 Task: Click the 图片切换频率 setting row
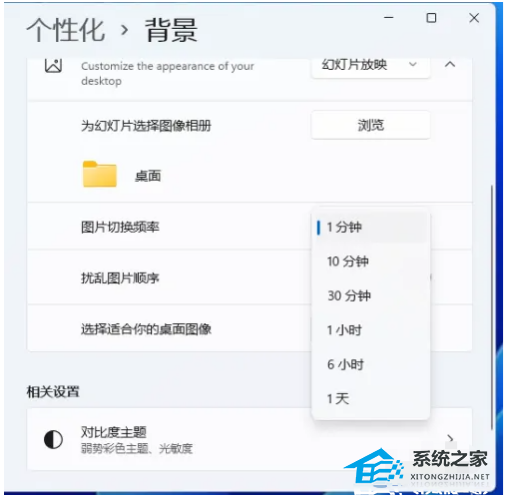[249, 227]
